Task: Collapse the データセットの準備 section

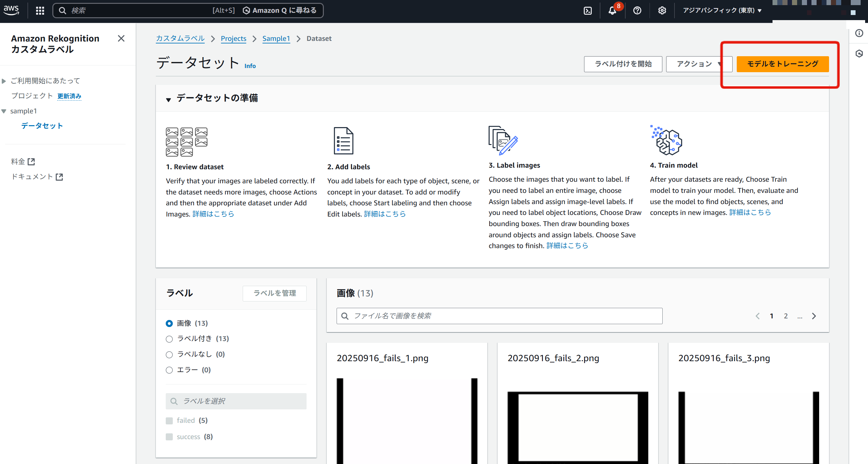Action: 169,99
